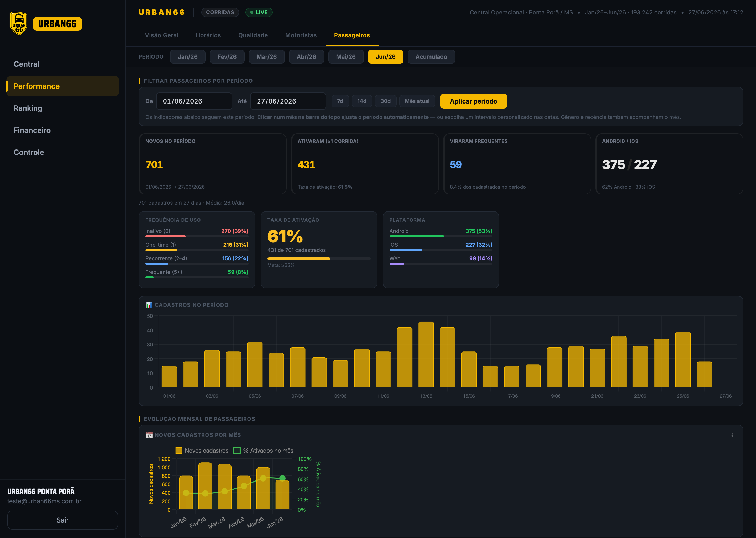Toggle Novos cadastros legend series
Screen dimensions: 756x538
click(202, 451)
